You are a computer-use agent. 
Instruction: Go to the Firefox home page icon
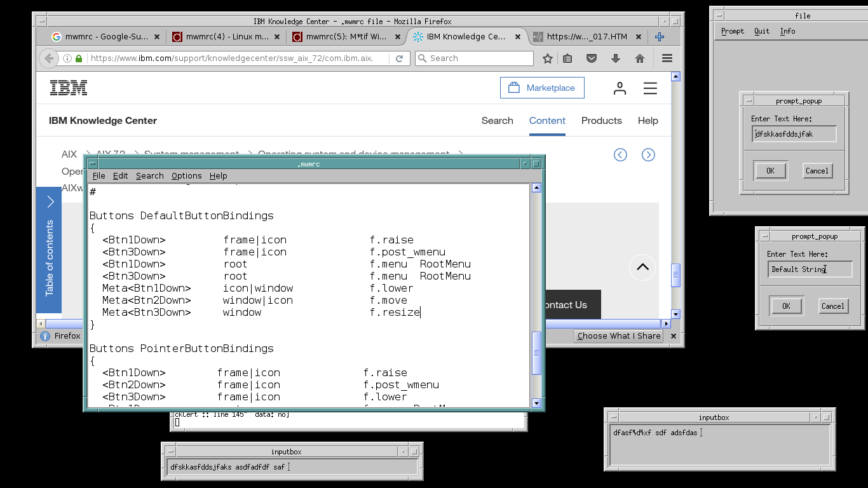point(640,58)
